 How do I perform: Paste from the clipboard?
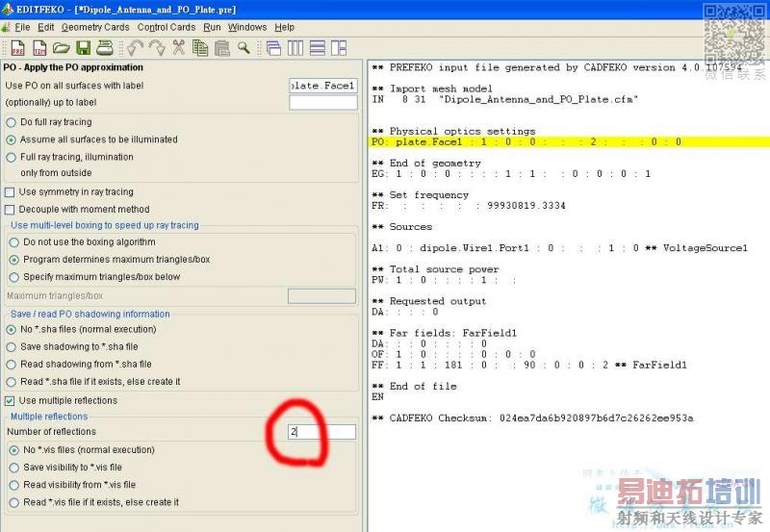pos(222,48)
